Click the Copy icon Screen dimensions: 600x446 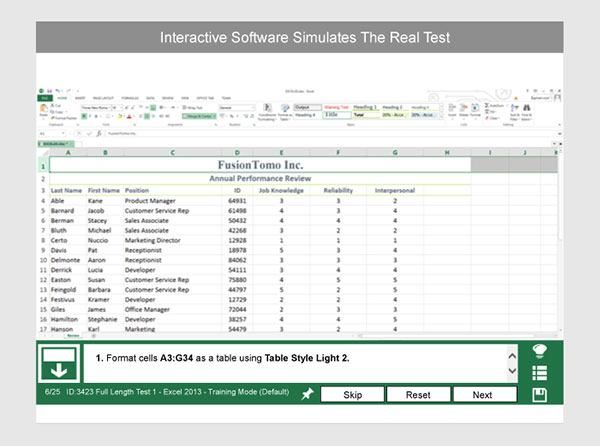pyautogui.click(x=52, y=112)
